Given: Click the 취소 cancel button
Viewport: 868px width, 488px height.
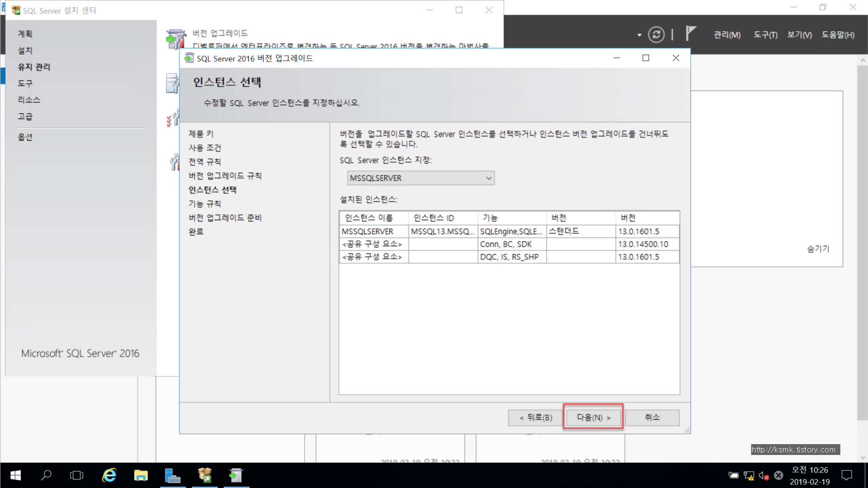Looking at the screenshot, I should 652,417.
